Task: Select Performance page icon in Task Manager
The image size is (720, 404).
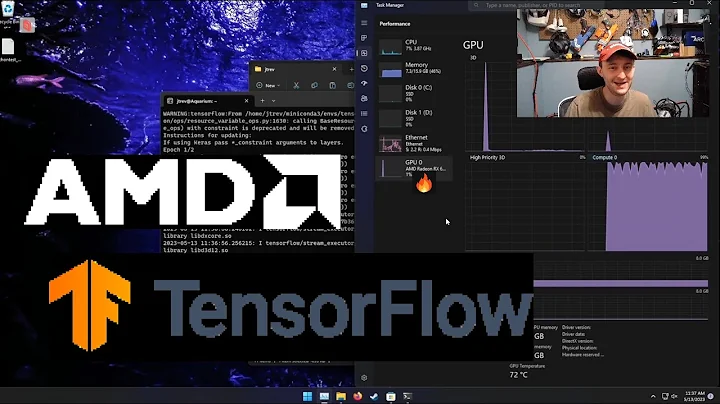Action: [364, 53]
